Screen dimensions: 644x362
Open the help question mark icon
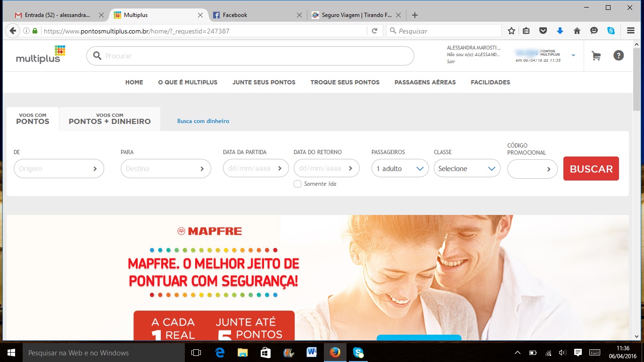point(618,56)
